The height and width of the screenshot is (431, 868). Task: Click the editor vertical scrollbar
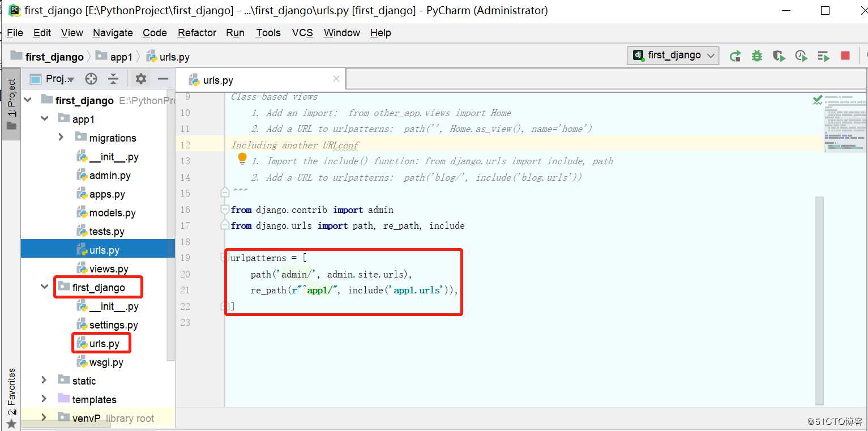(819, 300)
